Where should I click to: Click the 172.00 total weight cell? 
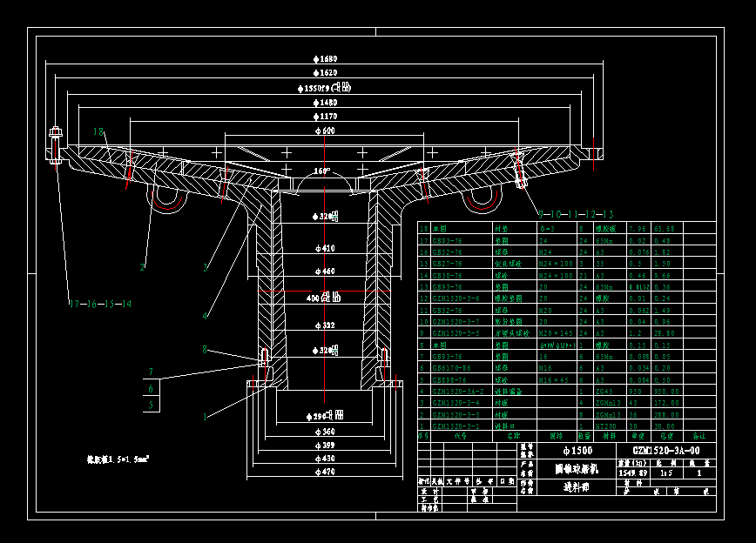(x=667, y=403)
